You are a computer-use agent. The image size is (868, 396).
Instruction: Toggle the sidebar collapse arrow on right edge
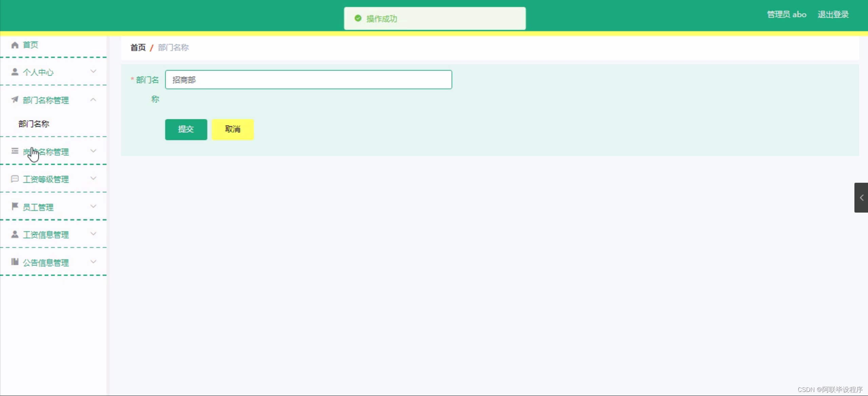point(861,198)
